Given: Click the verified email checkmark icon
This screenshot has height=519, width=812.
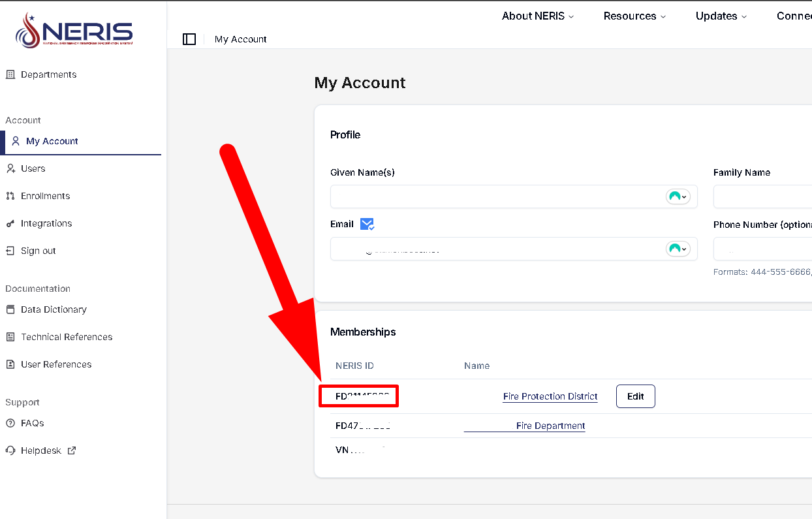Looking at the screenshot, I should (x=367, y=224).
